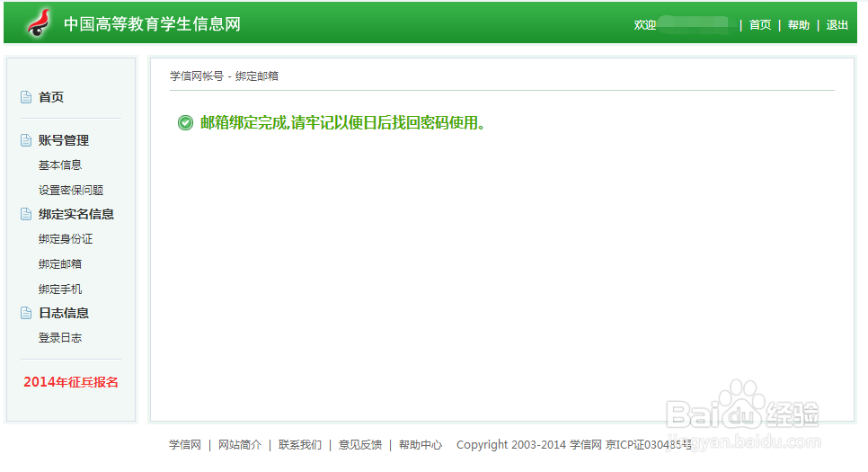The image size is (868, 472).
Task: Click 首页 in the top header
Action: [x=760, y=25]
